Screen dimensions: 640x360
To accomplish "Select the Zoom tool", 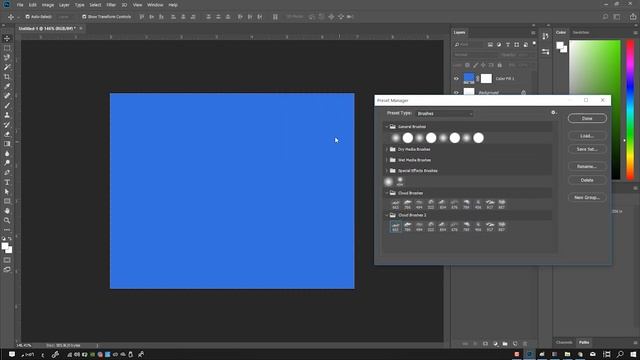I will click(7, 221).
